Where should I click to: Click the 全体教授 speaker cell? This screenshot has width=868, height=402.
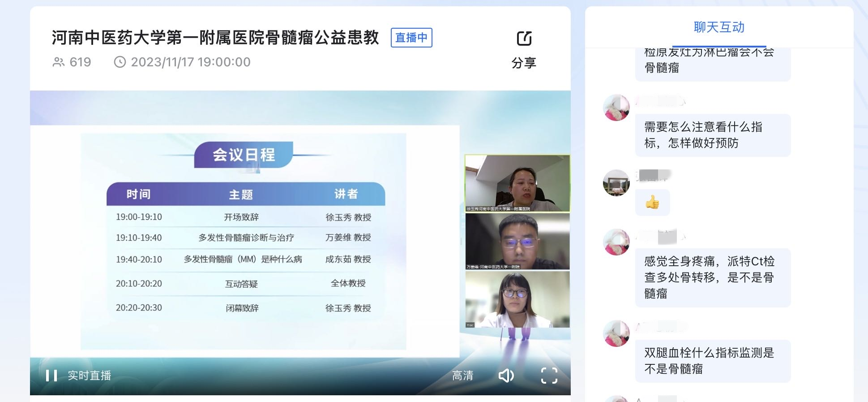coord(348,283)
